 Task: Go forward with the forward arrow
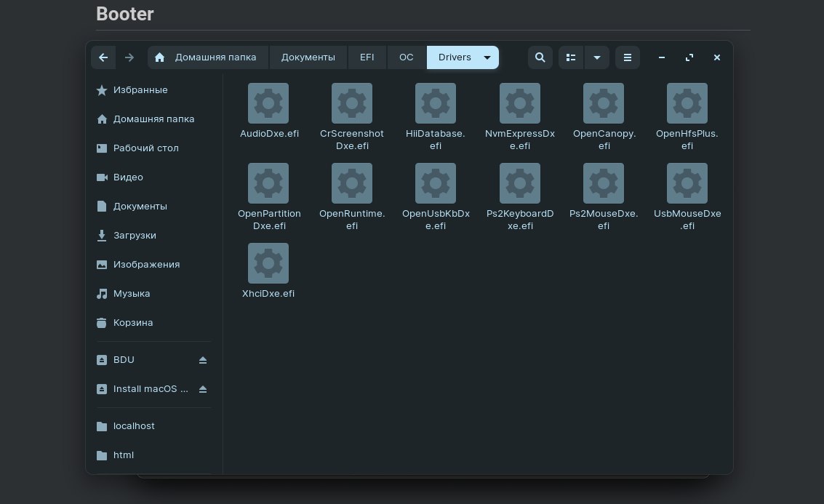coord(129,57)
